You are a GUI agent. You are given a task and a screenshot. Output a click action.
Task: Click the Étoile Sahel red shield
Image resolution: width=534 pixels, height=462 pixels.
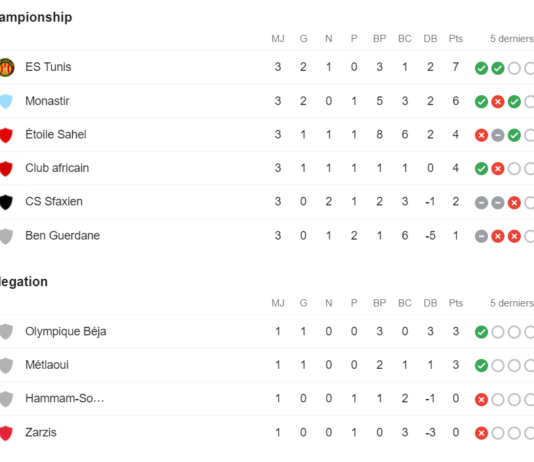pyautogui.click(x=6, y=135)
